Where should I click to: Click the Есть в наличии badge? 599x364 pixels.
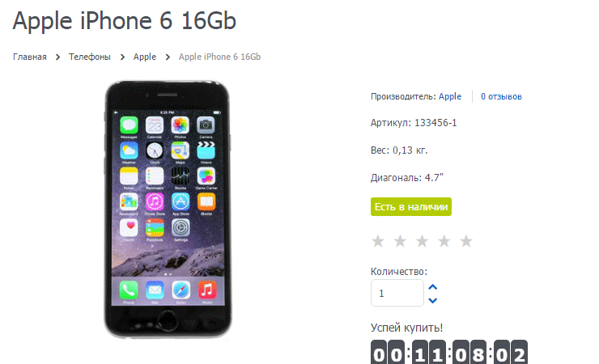(411, 207)
